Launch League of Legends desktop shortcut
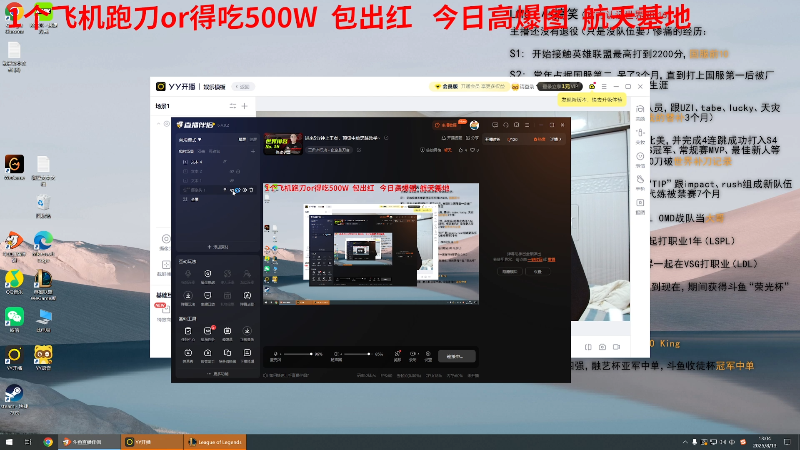The width and height of the screenshot is (800, 450). (x=43, y=282)
